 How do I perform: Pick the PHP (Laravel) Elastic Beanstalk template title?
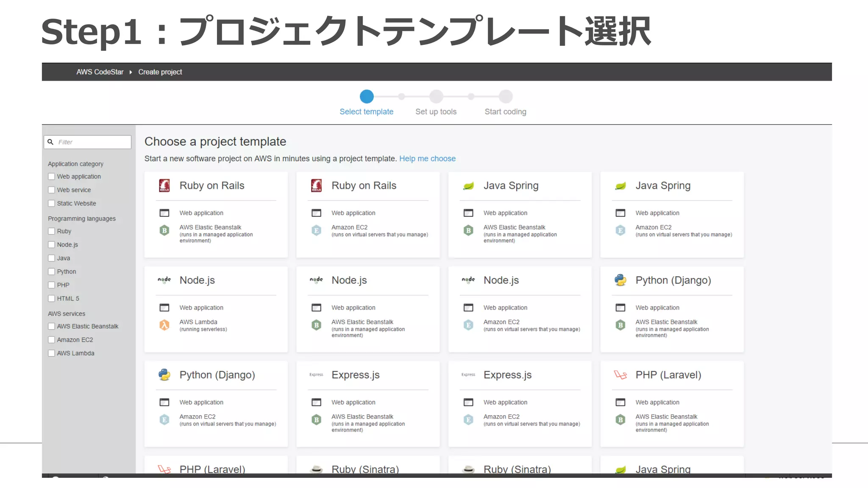(x=668, y=375)
